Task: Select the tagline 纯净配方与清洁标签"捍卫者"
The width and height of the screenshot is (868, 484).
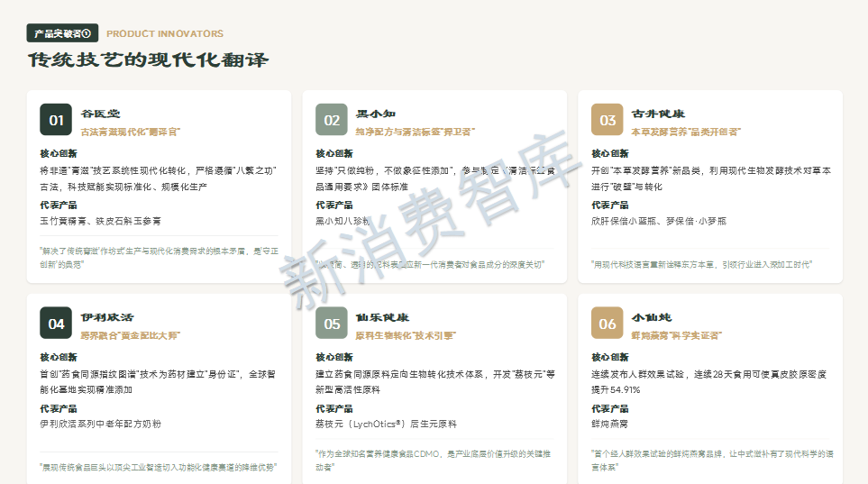Action: point(416,132)
